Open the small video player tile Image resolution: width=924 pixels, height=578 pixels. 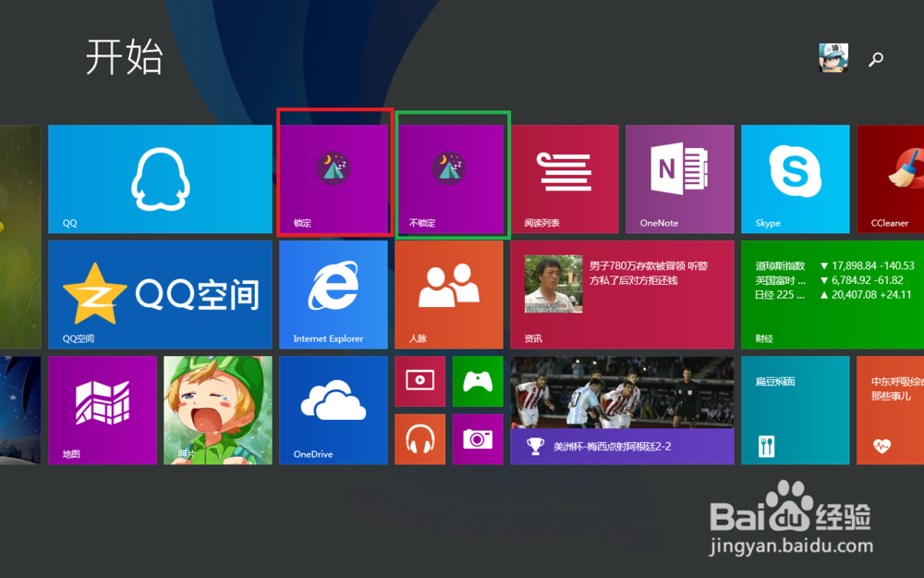(420, 381)
